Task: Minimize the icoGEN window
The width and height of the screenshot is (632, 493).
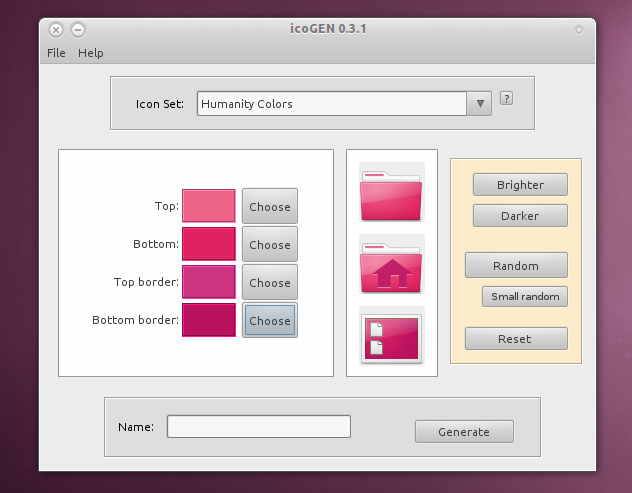Action: [x=78, y=30]
